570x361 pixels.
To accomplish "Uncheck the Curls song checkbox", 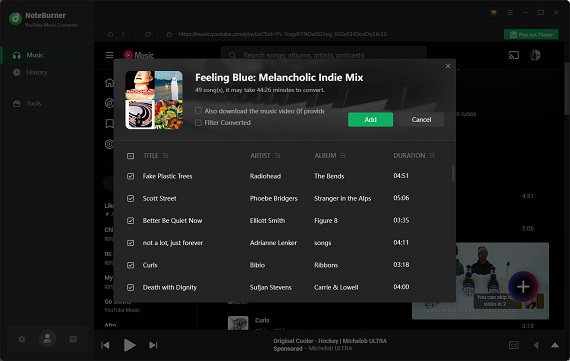I will (131, 265).
